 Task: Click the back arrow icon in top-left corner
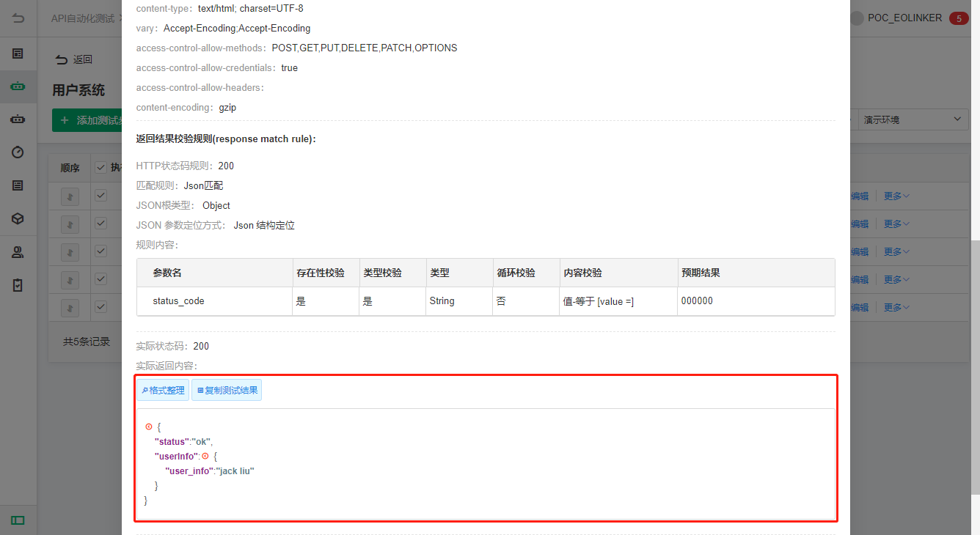click(18, 18)
